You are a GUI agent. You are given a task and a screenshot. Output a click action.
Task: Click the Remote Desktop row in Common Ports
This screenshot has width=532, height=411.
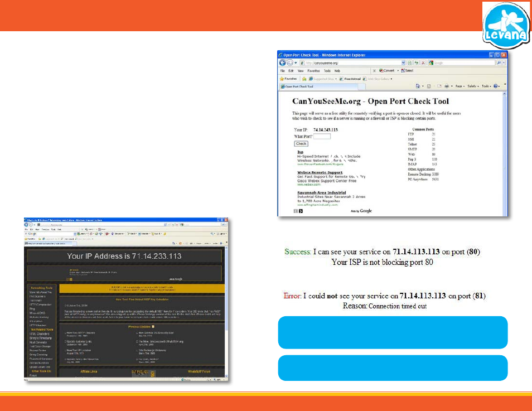pyautogui.click(x=423, y=174)
